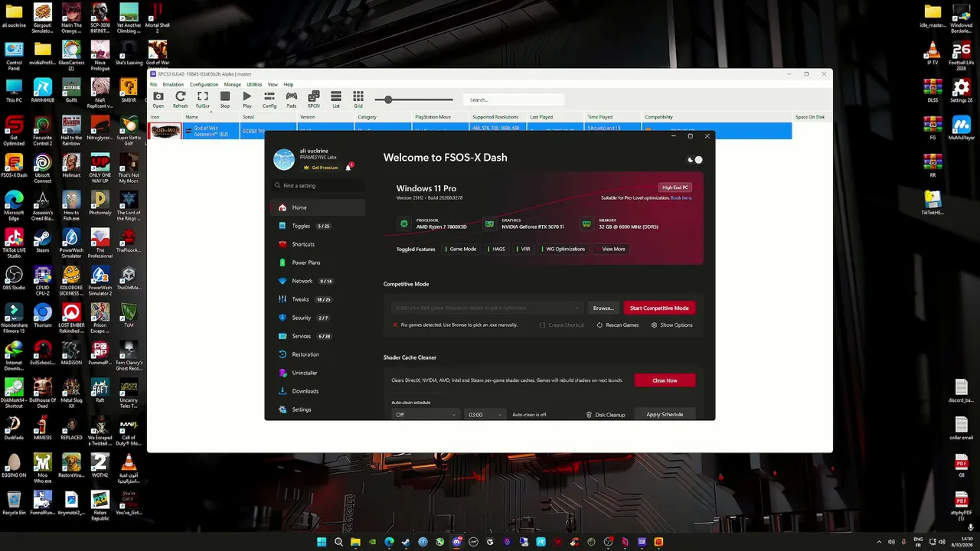Open the Restoration section
980x551 pixels.
pyautogui.click(x=318, y=354)
